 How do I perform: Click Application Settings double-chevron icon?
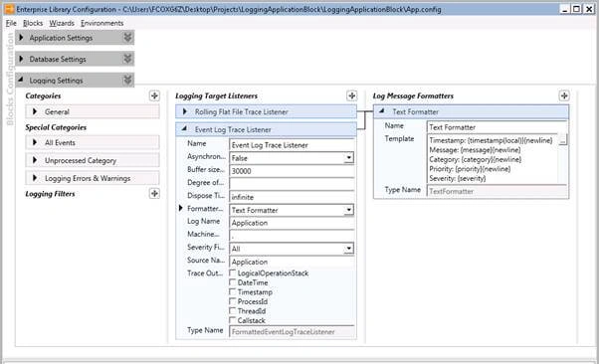(127, 37)
